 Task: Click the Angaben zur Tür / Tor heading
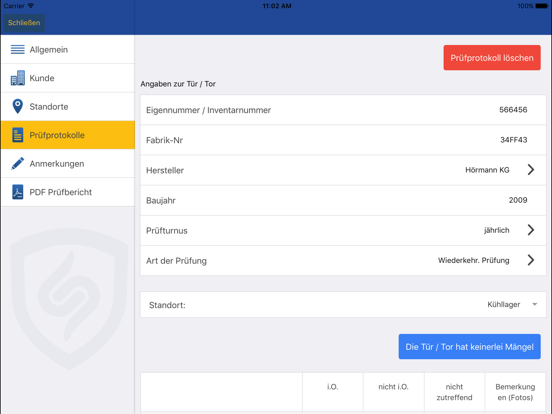coord(178,84)
